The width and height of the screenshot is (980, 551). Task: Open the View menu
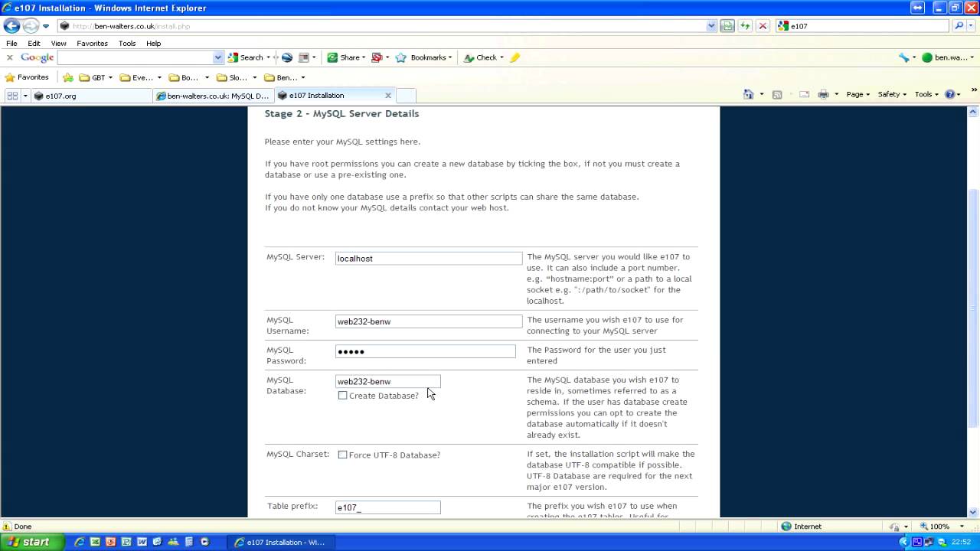point(58,44)
